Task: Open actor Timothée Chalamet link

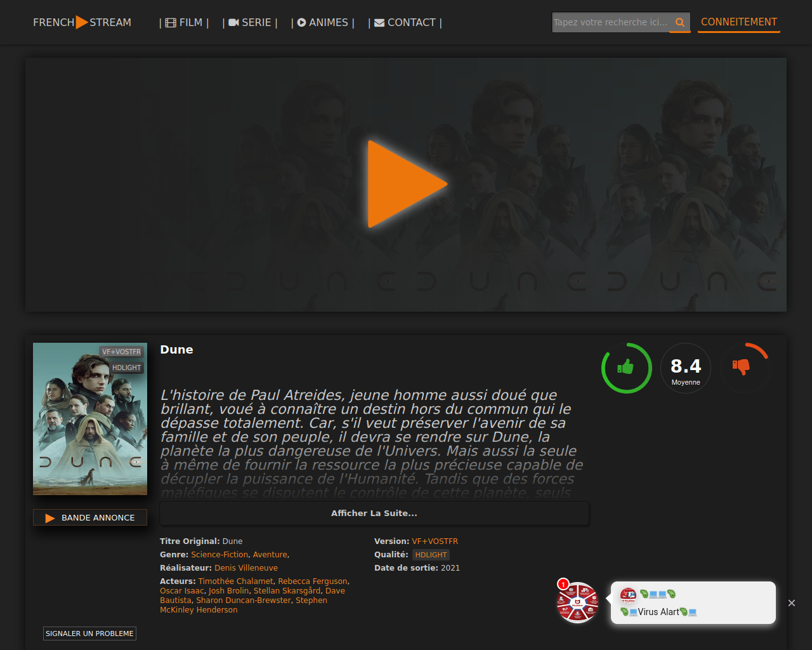Action: point(236,581)
